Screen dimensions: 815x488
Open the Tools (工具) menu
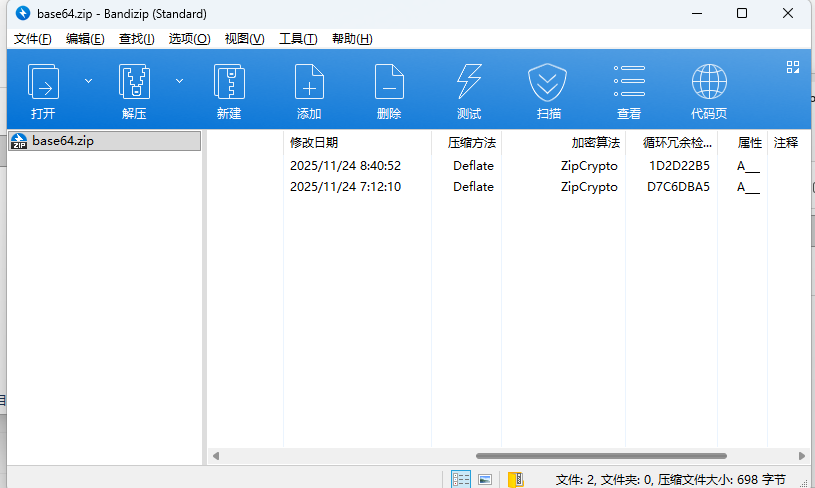297,39
